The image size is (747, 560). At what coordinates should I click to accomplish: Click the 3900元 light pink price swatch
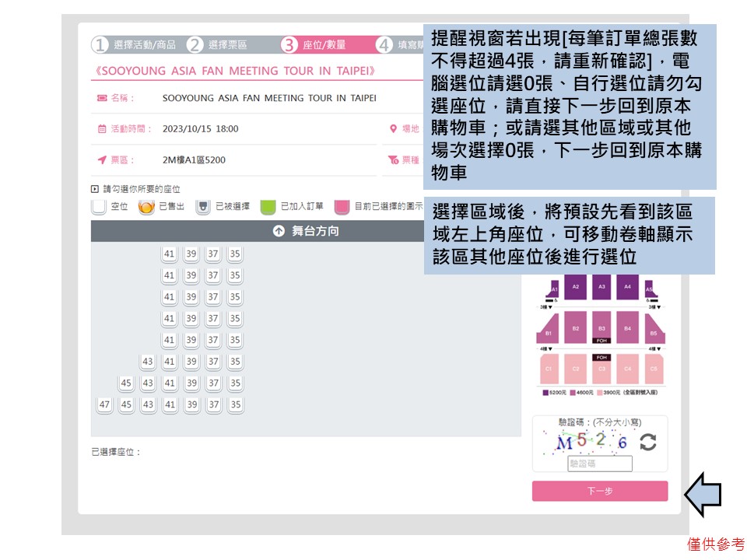(600, 392)
